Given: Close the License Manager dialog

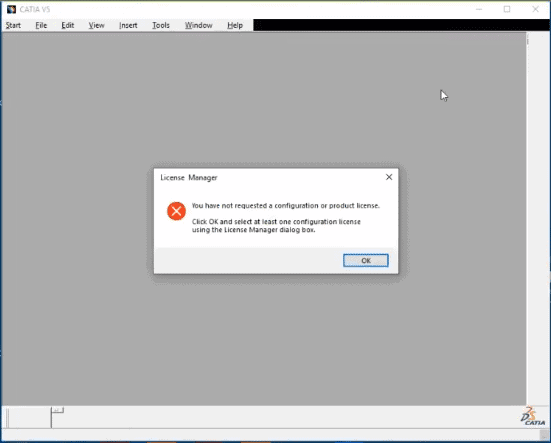Looking at the screenshot, I should [389, 177].
